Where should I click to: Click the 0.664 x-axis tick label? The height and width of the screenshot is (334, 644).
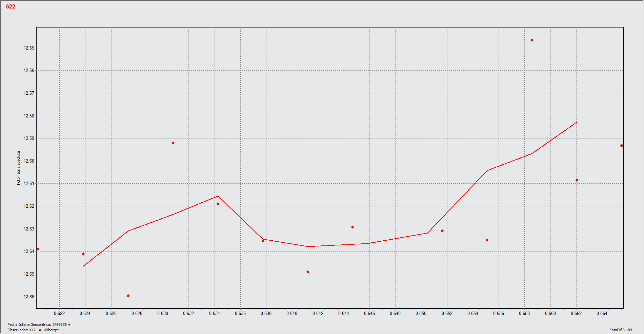pos(602,313)
